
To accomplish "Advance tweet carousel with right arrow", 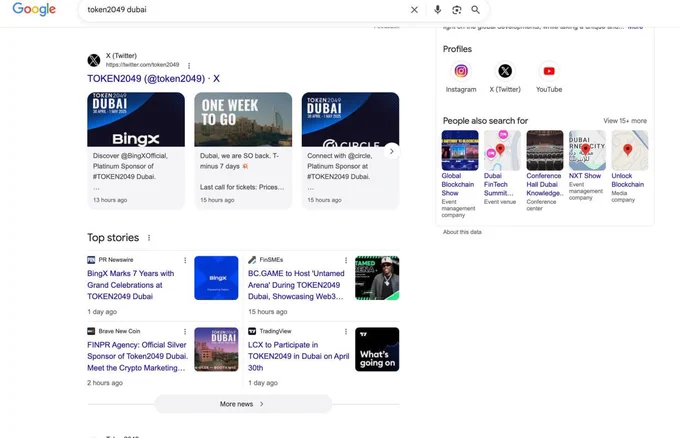I will (392, 151).
